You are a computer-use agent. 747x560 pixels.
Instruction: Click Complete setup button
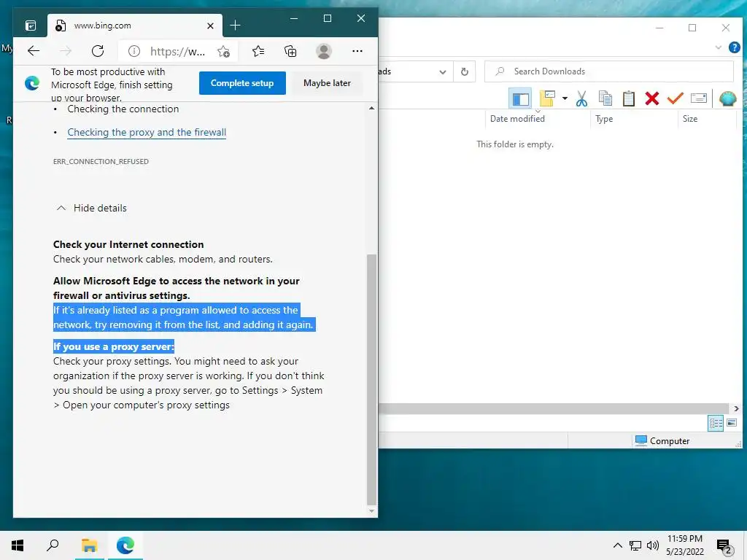pyautogui.click(x=242, y=83)
